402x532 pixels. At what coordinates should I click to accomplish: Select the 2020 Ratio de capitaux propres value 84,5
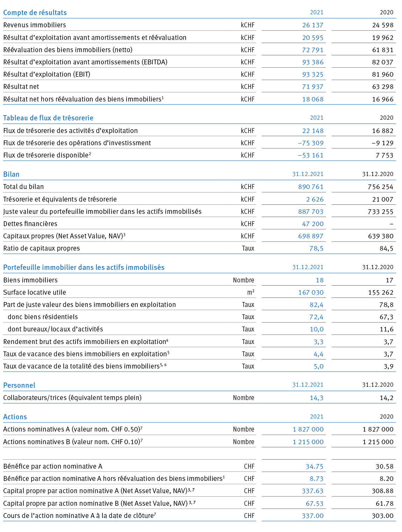[386, 248]
